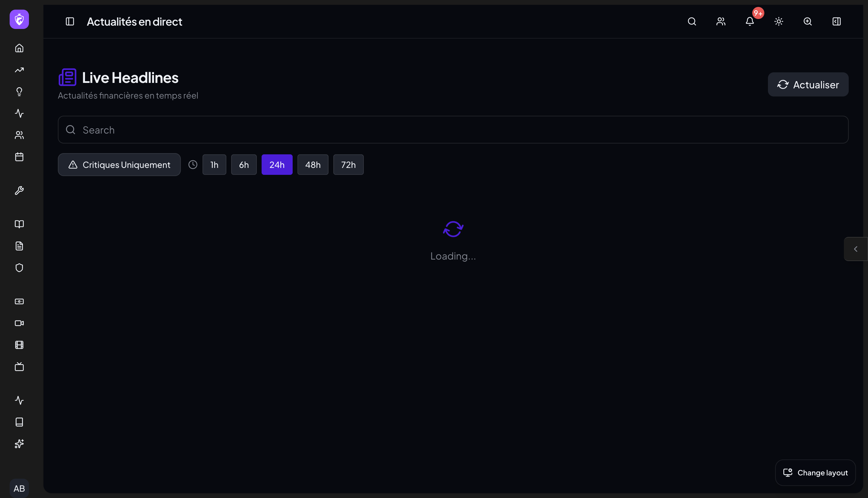The width and height of the screenshot is (868, 498).
Task: Open the people icon in left sidebar
Action: (x=19, y=135)
